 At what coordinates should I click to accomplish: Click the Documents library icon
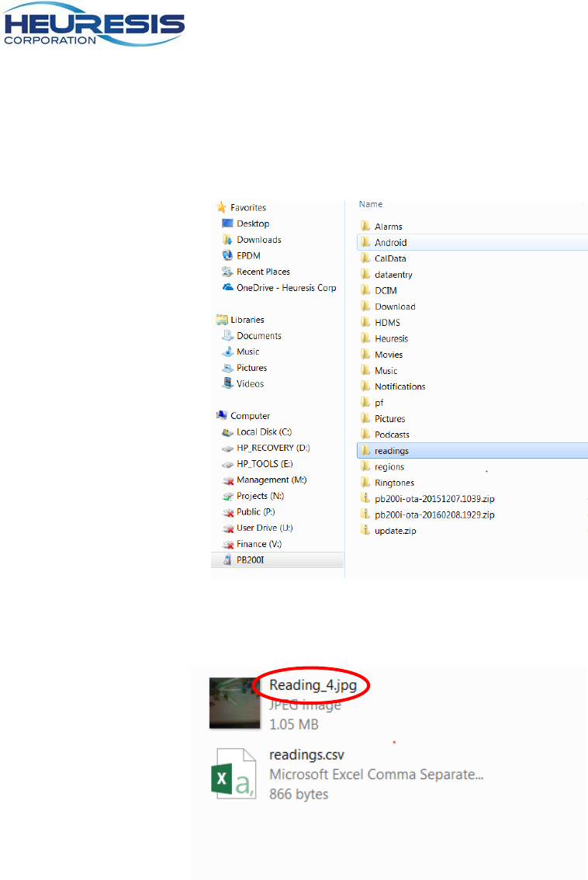pos(227,335)
